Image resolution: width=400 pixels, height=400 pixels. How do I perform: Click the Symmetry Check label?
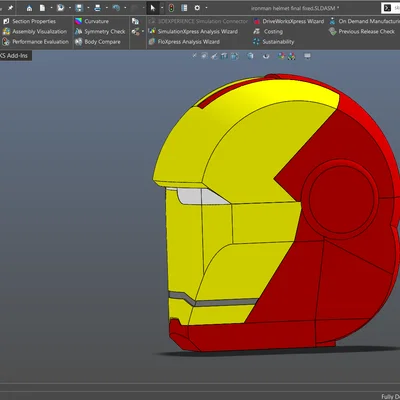pyautogui.click(x=105, y=32)
